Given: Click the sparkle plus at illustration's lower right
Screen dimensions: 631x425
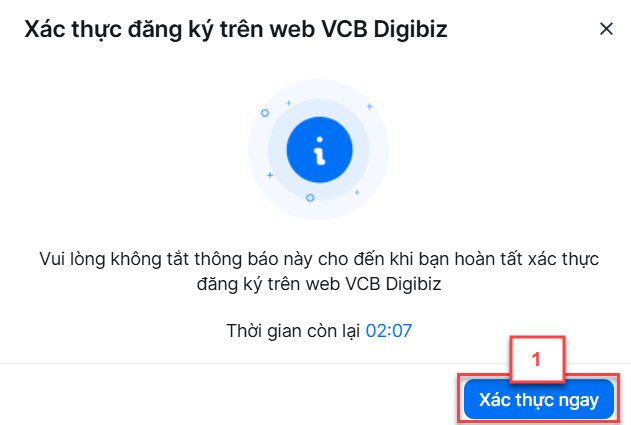Looking at the screenshot, I should tap(357, 192).
